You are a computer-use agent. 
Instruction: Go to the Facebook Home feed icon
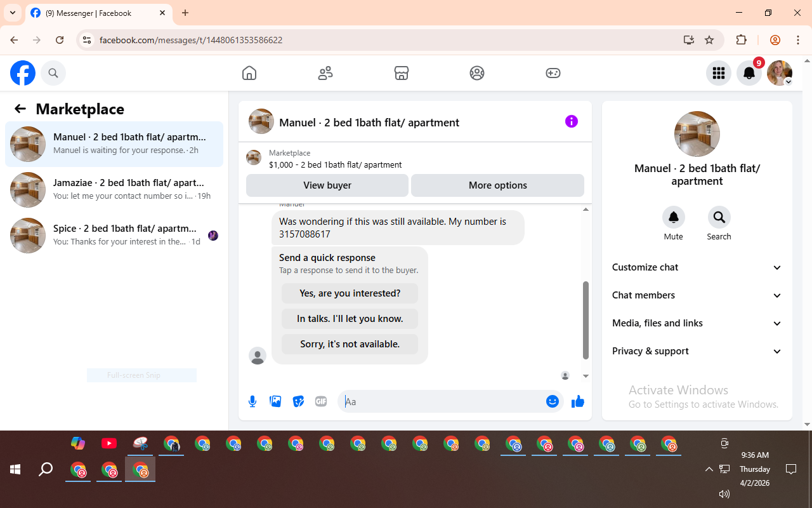click(x=249, y=73)
